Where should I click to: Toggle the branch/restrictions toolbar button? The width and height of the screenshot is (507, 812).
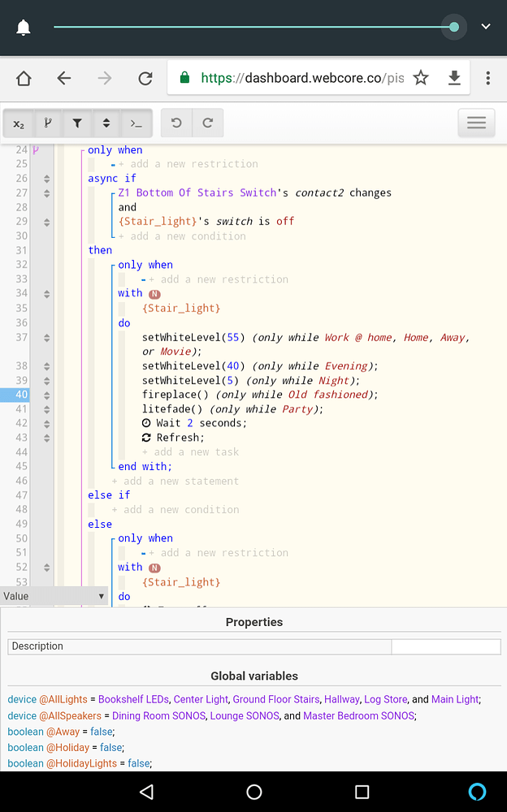48,123
